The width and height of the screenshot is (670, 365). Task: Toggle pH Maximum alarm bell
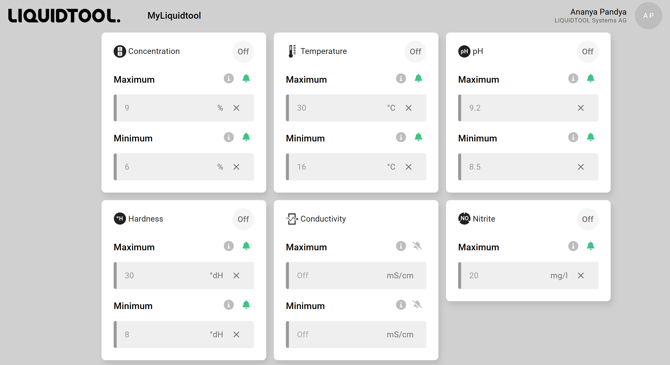[x=591, y=78]
